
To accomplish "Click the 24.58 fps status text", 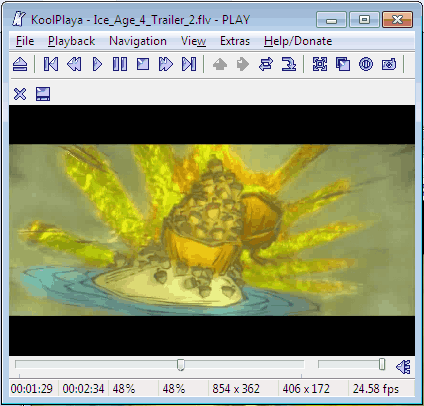I will click(376, 389).
